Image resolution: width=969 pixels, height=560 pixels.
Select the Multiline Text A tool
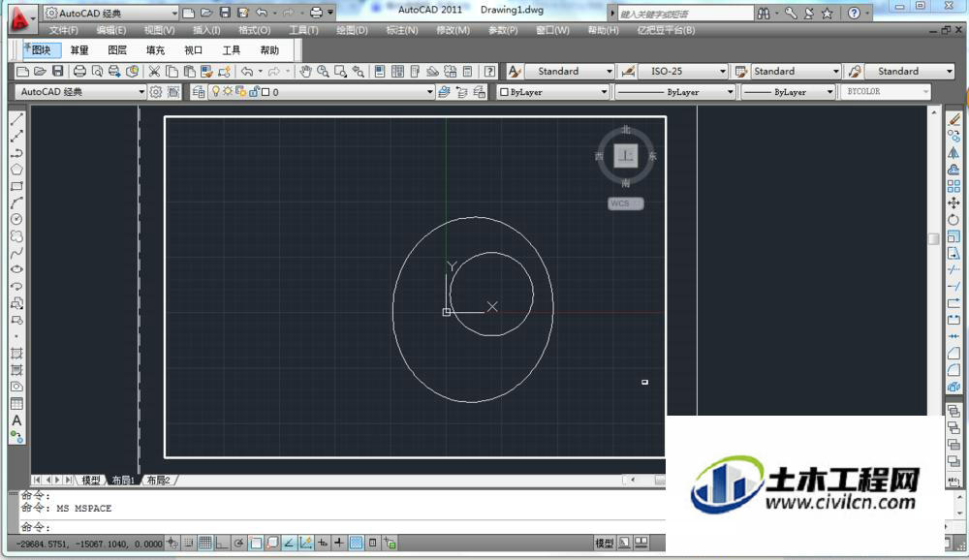tap(16, 420)
